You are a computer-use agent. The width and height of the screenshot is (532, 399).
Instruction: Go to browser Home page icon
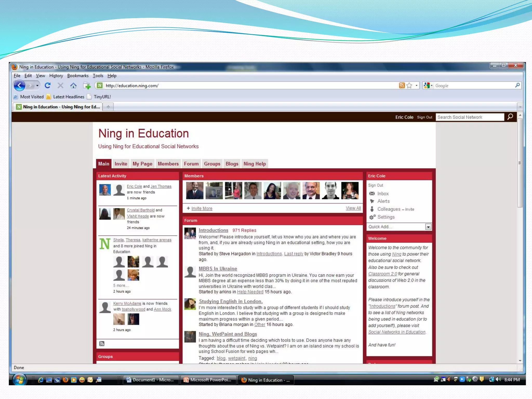(x=74, y=85)
